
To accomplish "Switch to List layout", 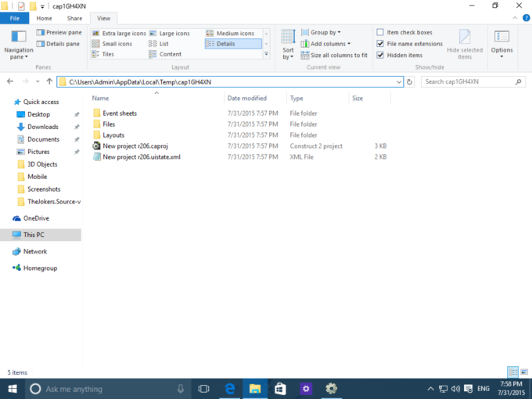I will point(159,44).
